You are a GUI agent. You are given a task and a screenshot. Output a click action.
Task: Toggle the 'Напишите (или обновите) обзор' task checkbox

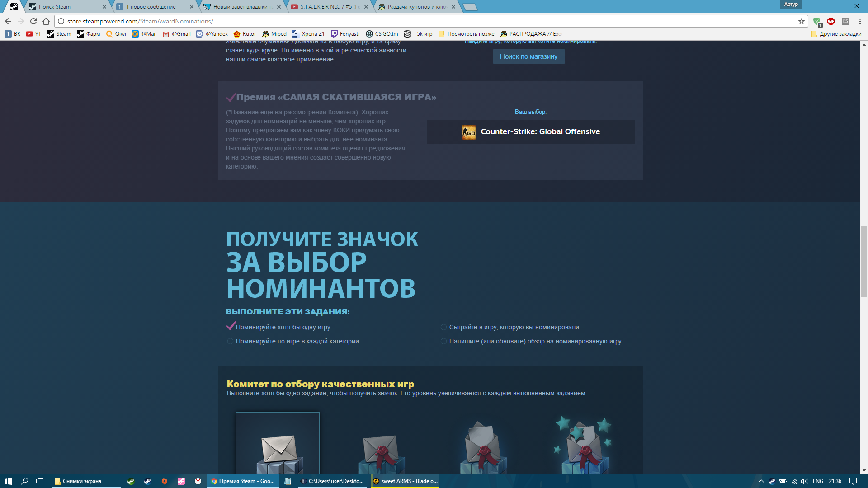pos(443,341)
